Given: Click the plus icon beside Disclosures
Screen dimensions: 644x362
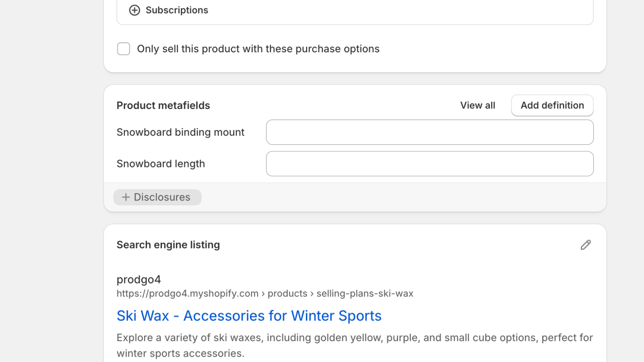Looking at the screenshot, I should coord(126,197).
